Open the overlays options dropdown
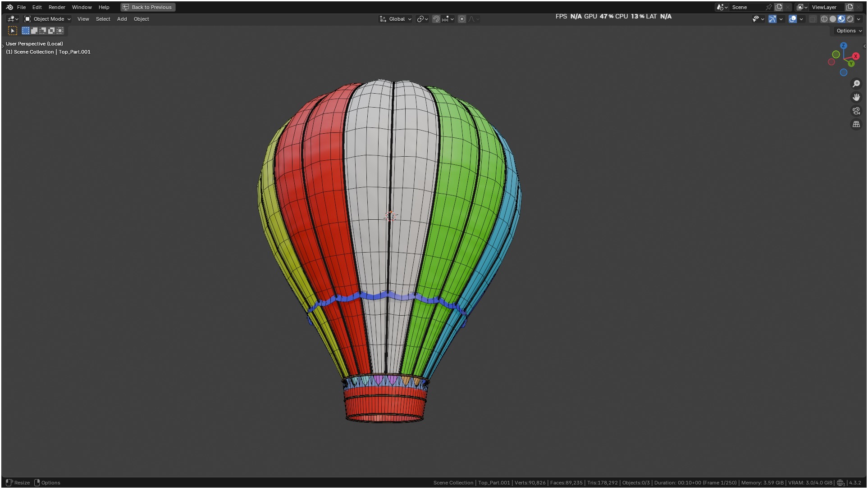The height and width of the screenshot is (489, 868). tap(801, 19)
